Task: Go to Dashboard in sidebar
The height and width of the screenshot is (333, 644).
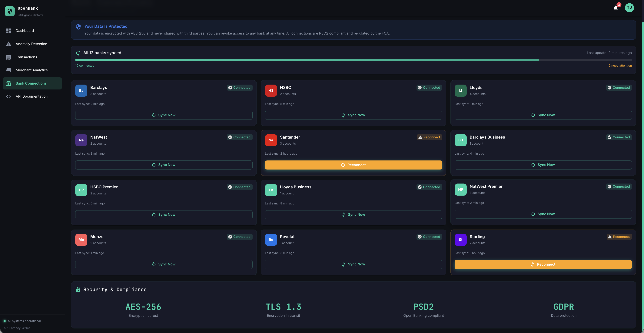Action: click(x=32, y=31)
